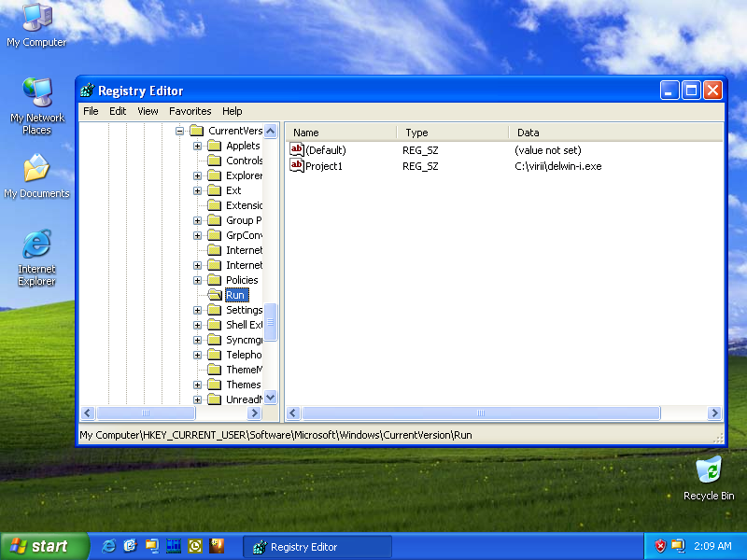The image size is (747, 560).
Task: Click the open Run folder icon
Action: 216,295
